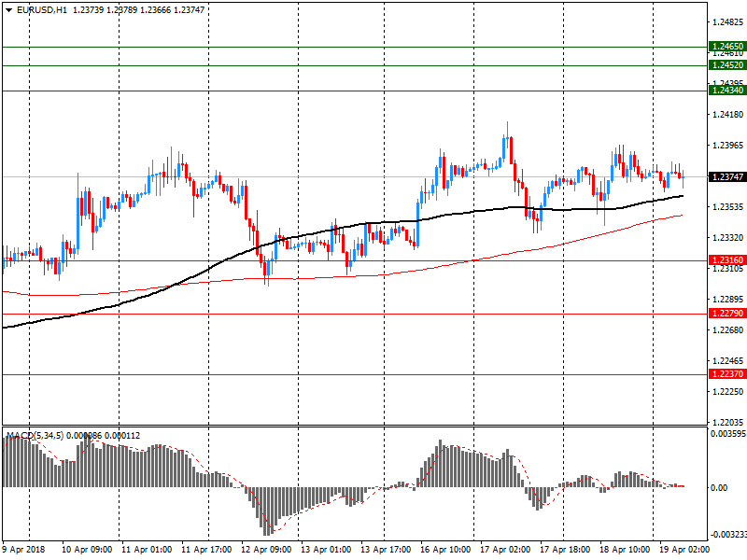This screenshot has height=560, width=747.
Task: Click the 11 Apr 17:00 time label
Action: click(206, 550)
